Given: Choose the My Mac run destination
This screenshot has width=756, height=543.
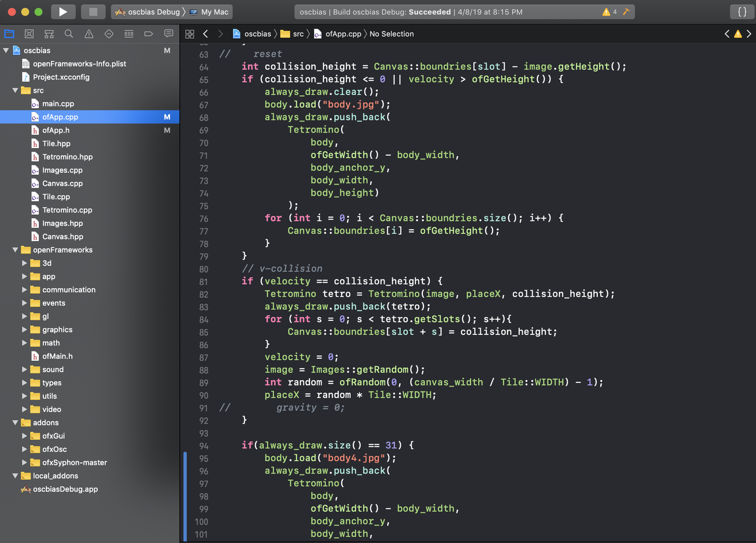Looking at the screenshot, I should pyautogui.click(x=209, y=12).
